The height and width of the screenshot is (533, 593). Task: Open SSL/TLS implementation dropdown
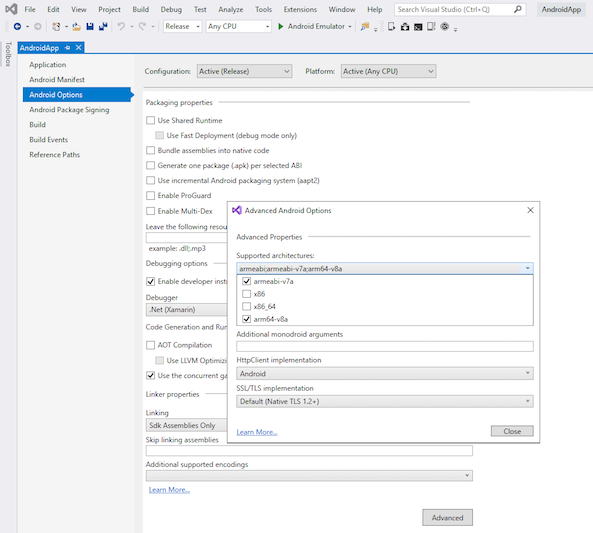click(x=385, y=401)
